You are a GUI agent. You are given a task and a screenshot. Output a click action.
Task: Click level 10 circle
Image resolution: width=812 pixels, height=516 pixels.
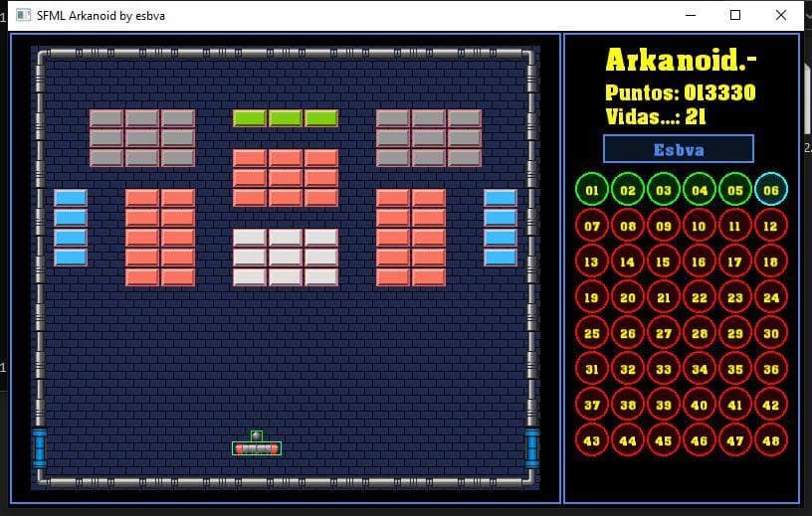point(700,226)
